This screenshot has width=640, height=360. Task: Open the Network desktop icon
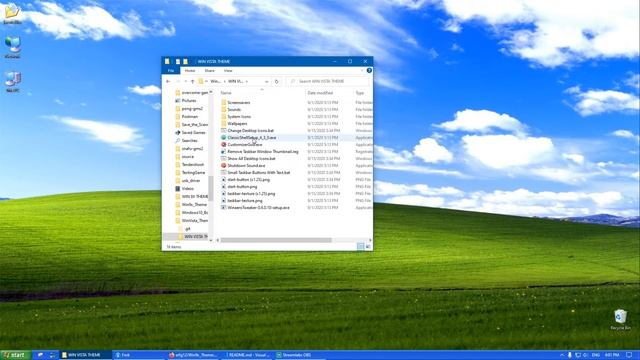click(12, 47)
